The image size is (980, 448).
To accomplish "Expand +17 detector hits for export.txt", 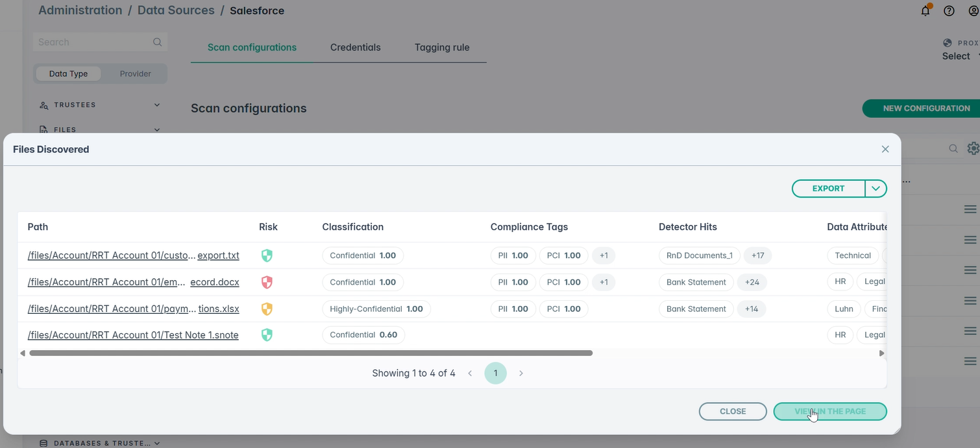I will pos(757,255).
